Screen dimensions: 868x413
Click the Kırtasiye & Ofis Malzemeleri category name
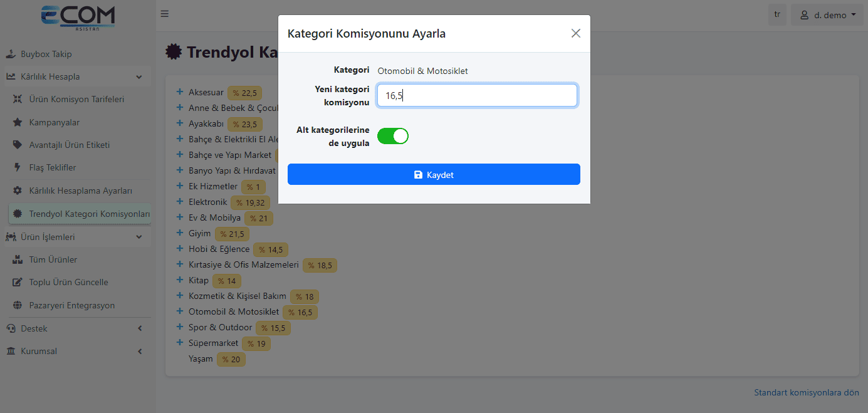[244, 265]
